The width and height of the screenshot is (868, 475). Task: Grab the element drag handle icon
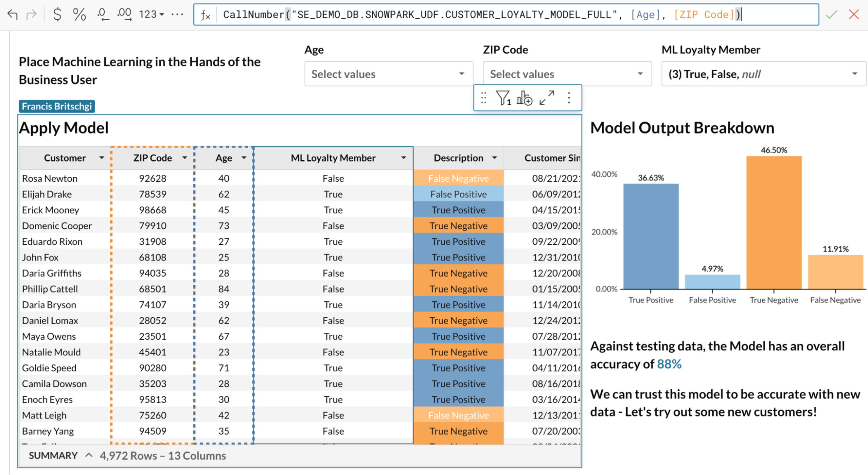pyautogui.click(x=484, y=98)
